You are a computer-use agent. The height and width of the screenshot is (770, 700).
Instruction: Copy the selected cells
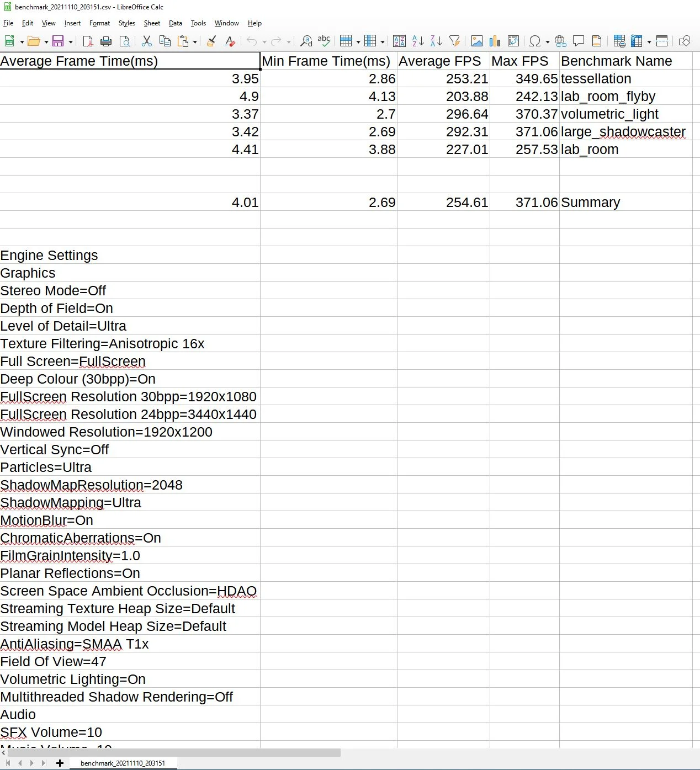coord(165,41)
